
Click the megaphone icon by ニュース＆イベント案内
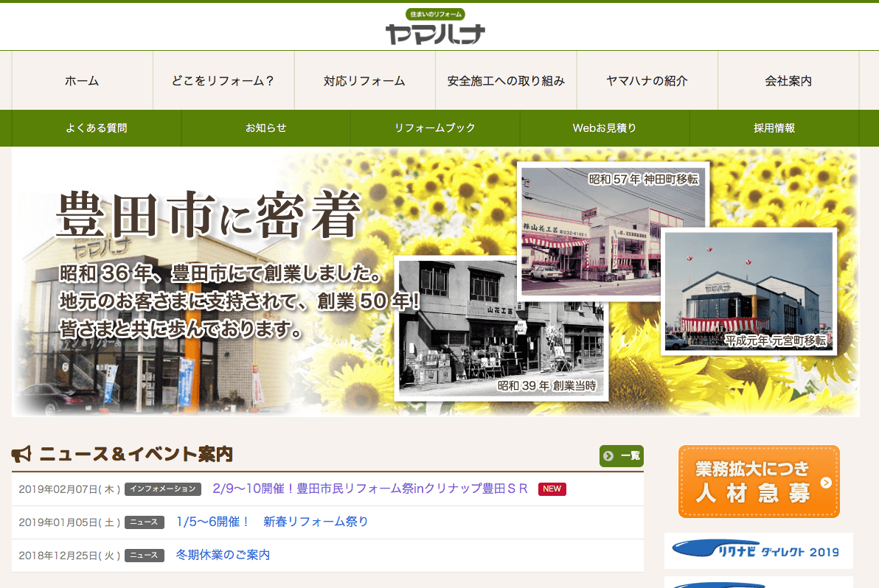click(x=22, y=454)
